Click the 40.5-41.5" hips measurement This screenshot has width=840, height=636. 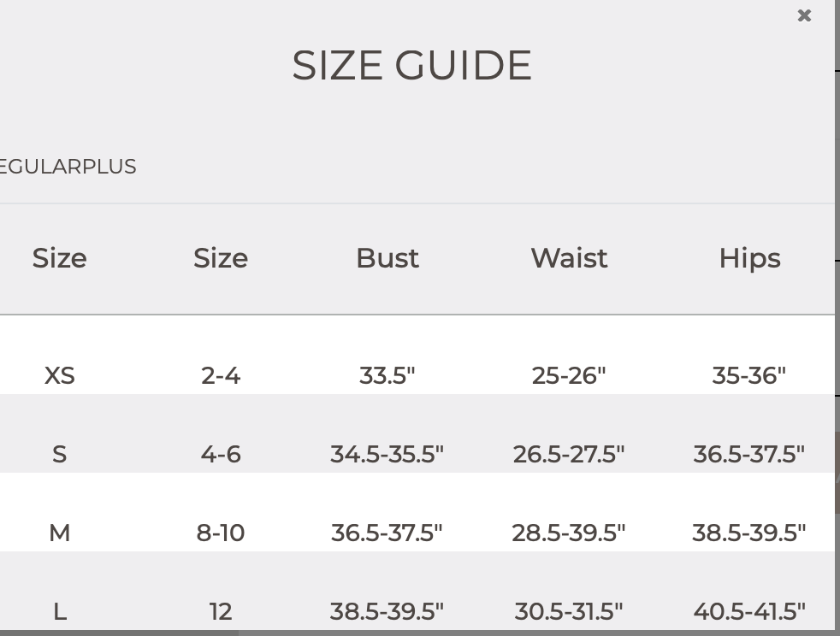pyautogui.click(x=749, y=611)
